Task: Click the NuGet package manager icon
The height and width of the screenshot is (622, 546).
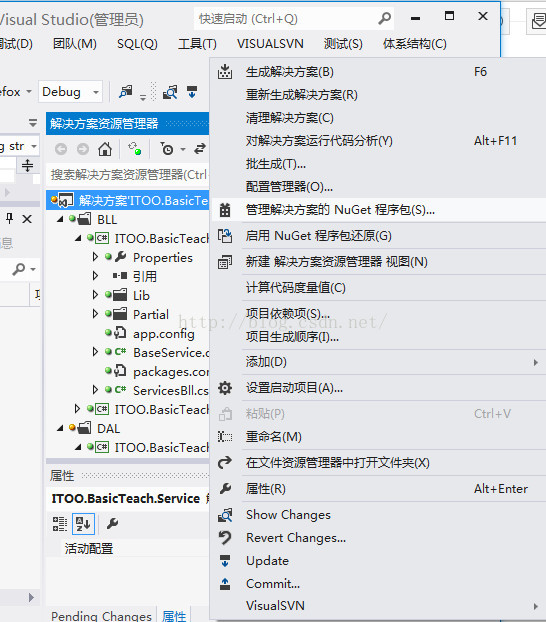Action: click(225, 210)
